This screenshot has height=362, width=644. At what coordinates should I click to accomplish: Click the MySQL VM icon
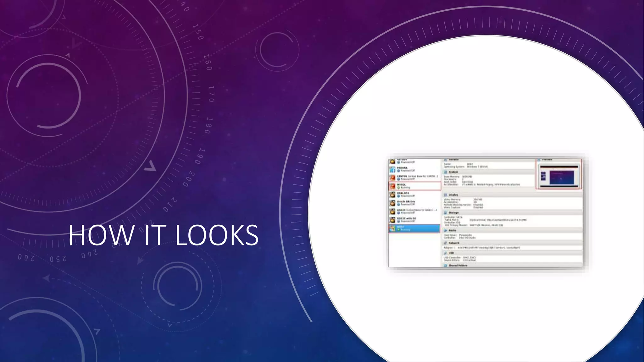(x=392, y=186)
